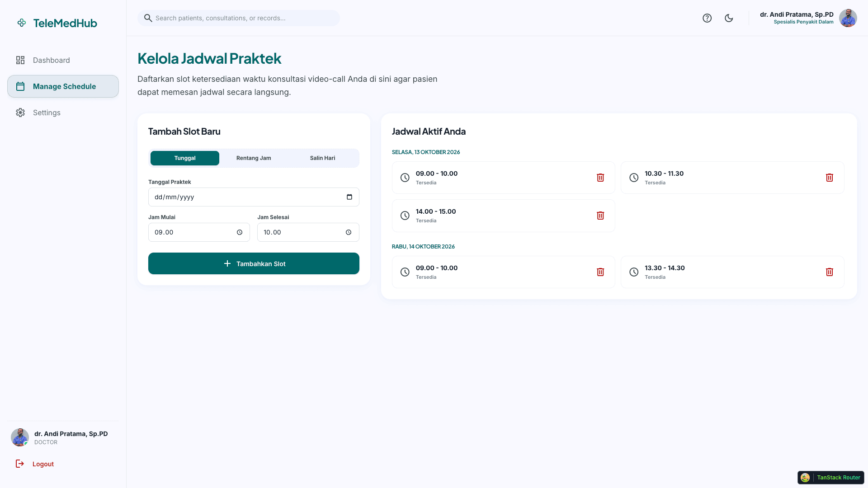868x488 pixels.
Task: Open Settings from sidebar
Action: (x=63, y=113)
